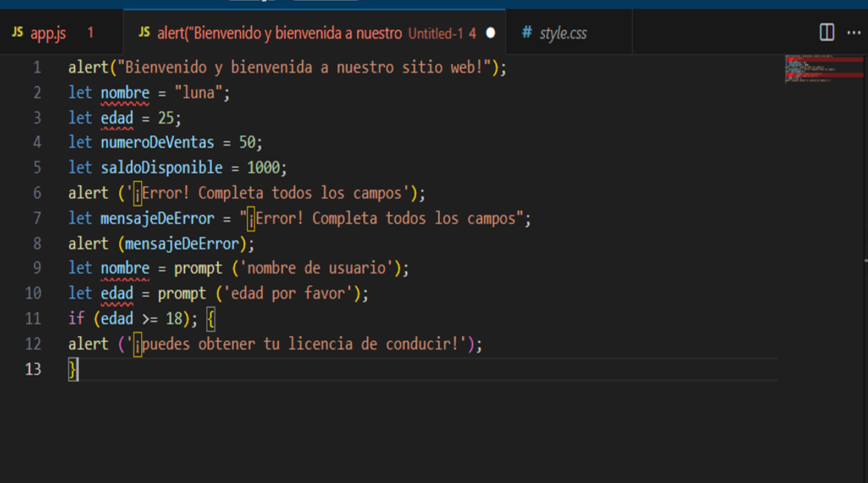The image size is (868, 483).
Task: Click line number 3 in the gutter
Action: [x=37, y=118]
